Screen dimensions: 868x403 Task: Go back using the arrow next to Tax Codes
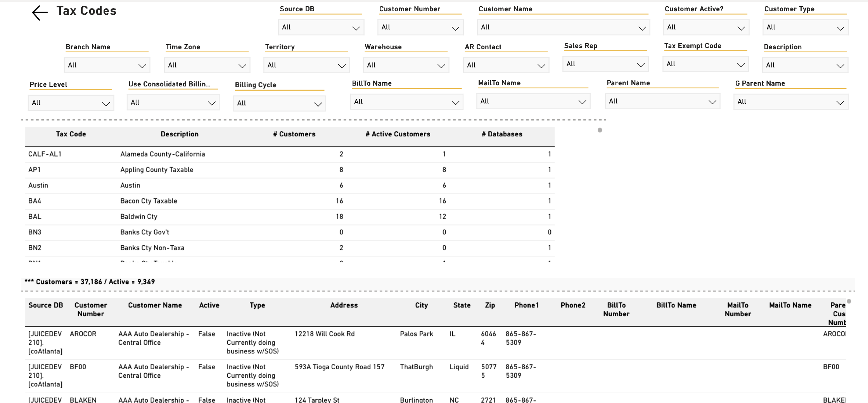coord(40,12)
